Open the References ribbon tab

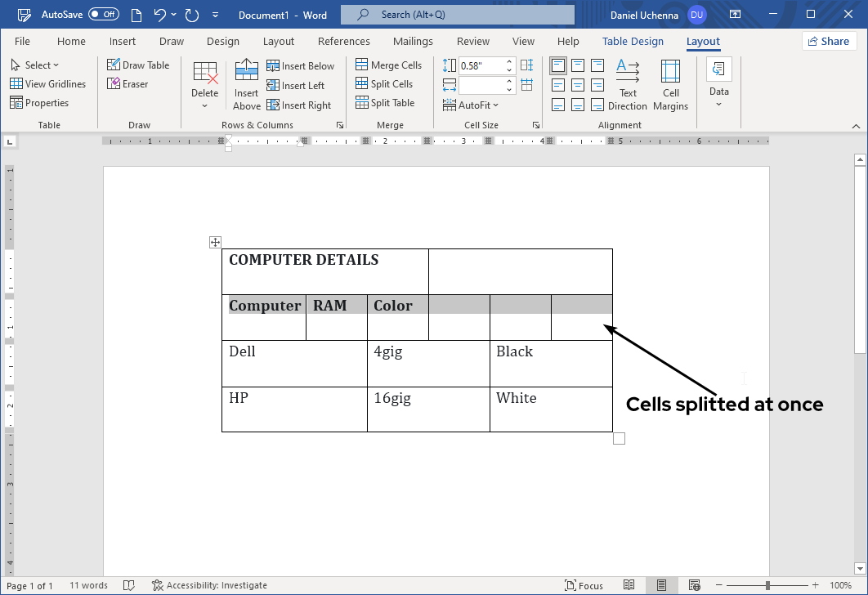coord(343,41)
